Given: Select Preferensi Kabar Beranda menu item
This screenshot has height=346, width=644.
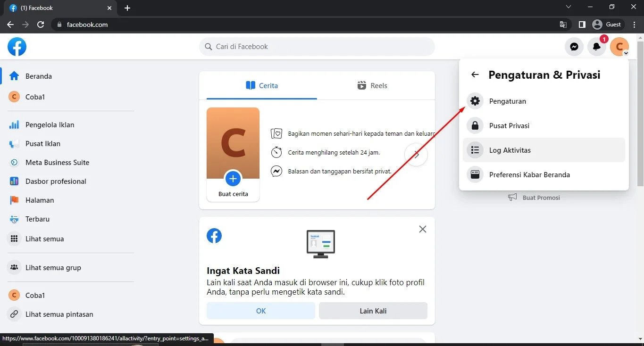Looking at the screenshot, I should click(544, 174).
